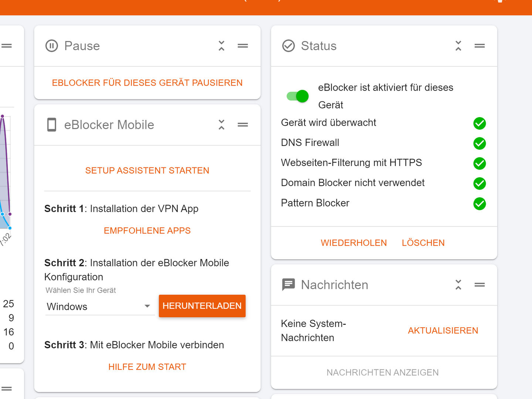Grab the Status card drag handle
Viewport: 532px width, 399px height.
[480, 46]
